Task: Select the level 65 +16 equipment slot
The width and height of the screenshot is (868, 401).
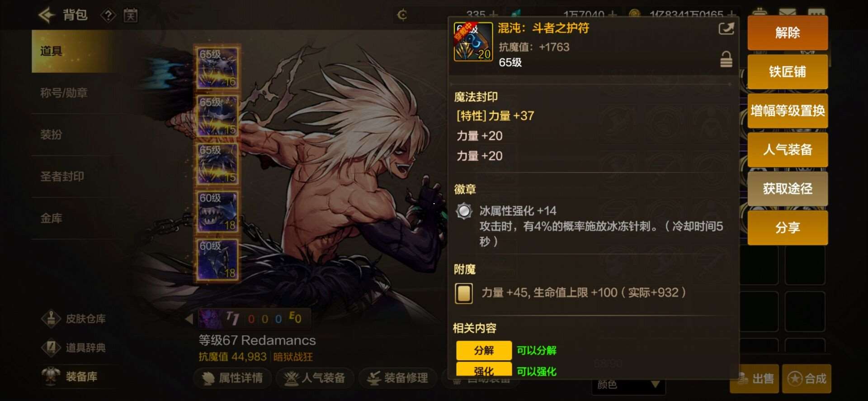Action: tap(217, 68)
